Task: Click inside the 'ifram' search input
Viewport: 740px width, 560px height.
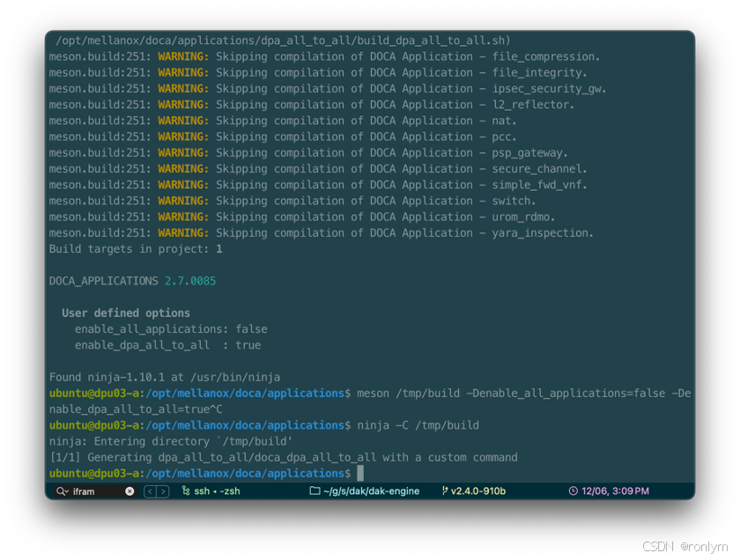Action: pyautogui.click(x=97, y=491)
